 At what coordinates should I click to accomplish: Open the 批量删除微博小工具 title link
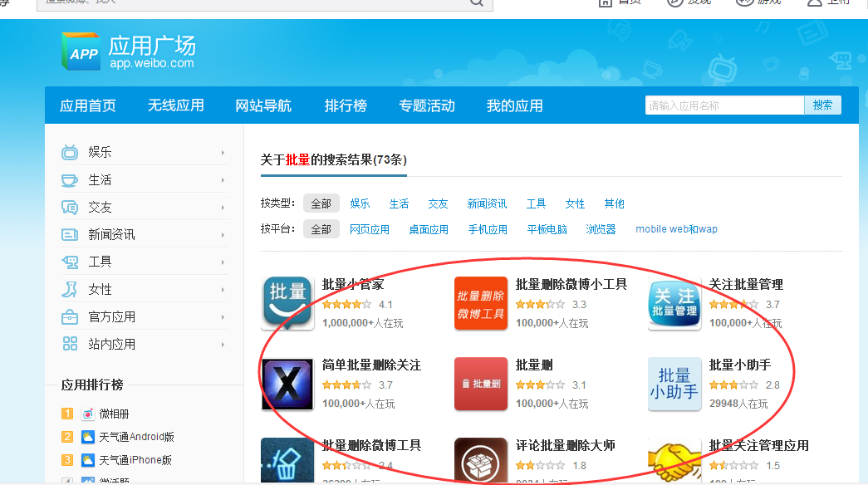[x=571, y=285]
